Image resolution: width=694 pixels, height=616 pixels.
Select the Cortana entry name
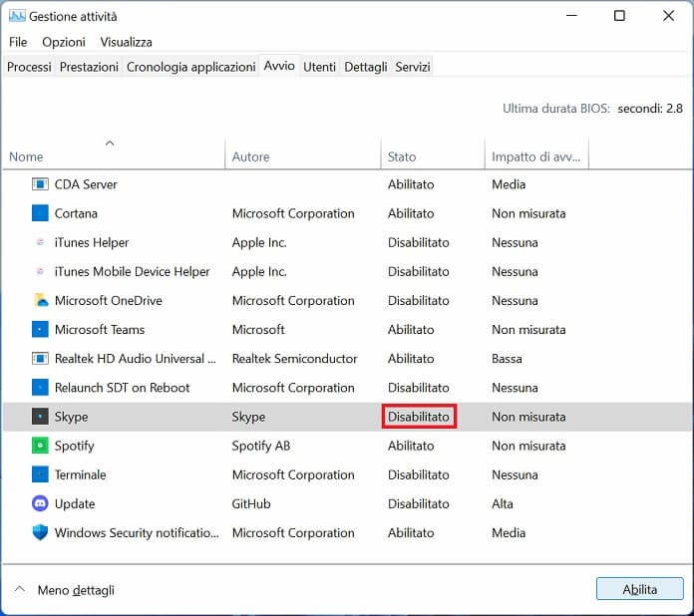point(76,213)
